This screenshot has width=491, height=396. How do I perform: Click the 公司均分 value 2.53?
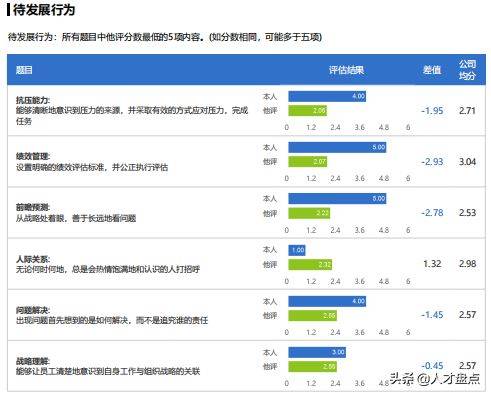(467, 213)
